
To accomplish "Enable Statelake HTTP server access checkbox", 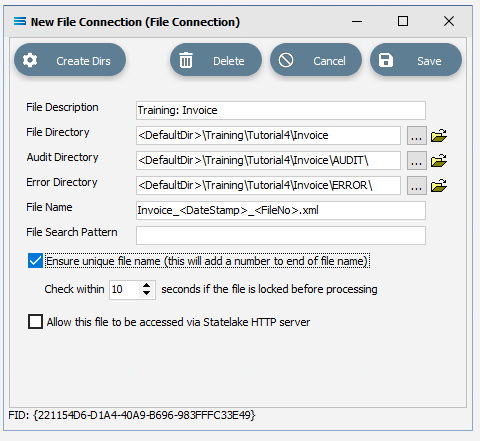I will coord(35,322).
